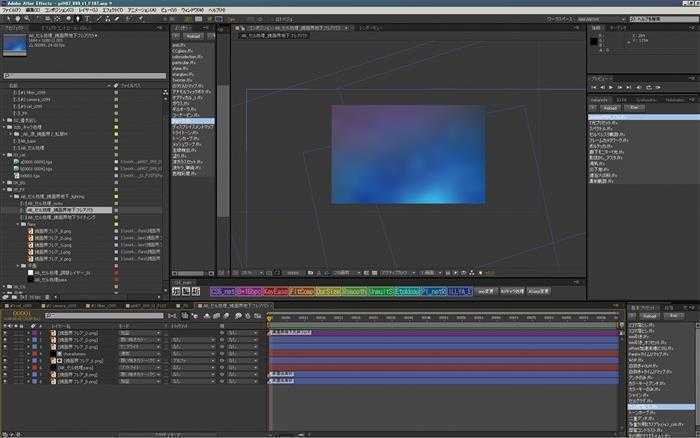Open graph editor from timeline header
Screen dimensions: 700x438
258,316
